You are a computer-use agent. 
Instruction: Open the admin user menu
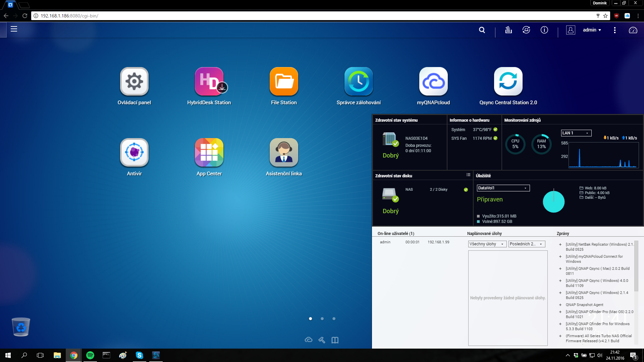point(592,30)
